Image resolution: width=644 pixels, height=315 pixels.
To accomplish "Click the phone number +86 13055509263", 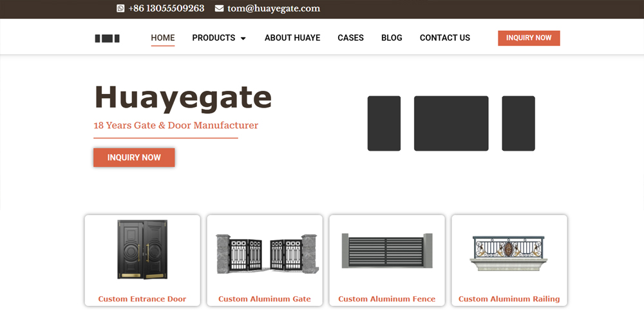I will (x=166, y=8).
